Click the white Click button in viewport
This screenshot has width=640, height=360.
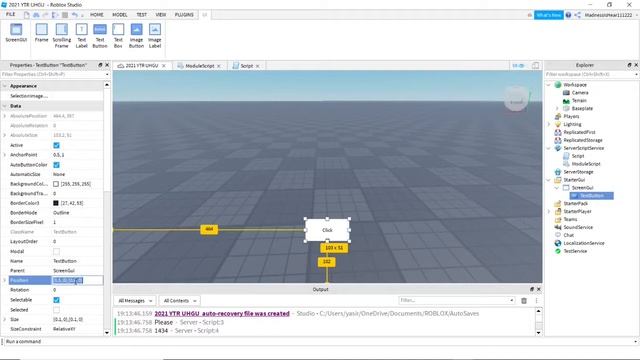(327, 230)
